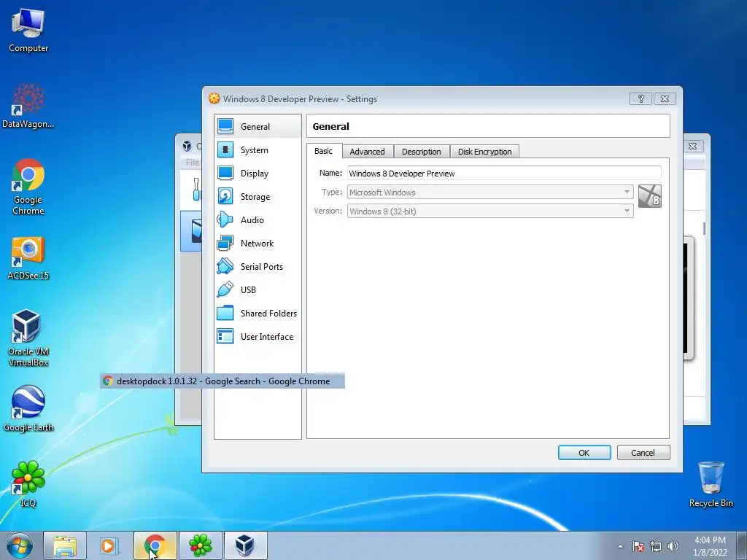Expand the Version dropdown Windows 8 (32-bit)
Viewport: 747px width, 560px height.
[x=490, y=211]
